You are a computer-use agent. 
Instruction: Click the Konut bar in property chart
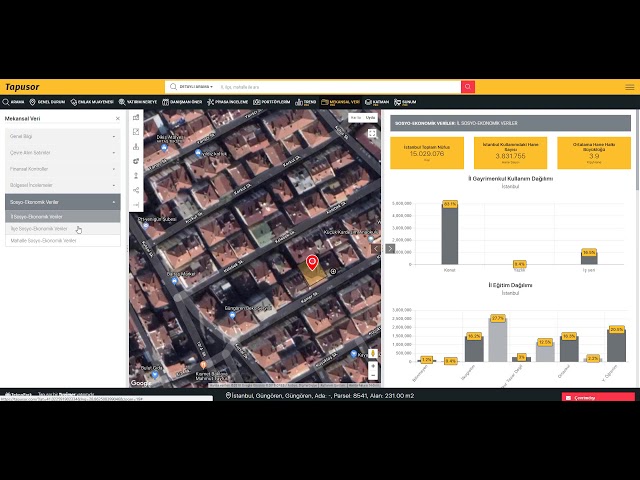(449, 234)
